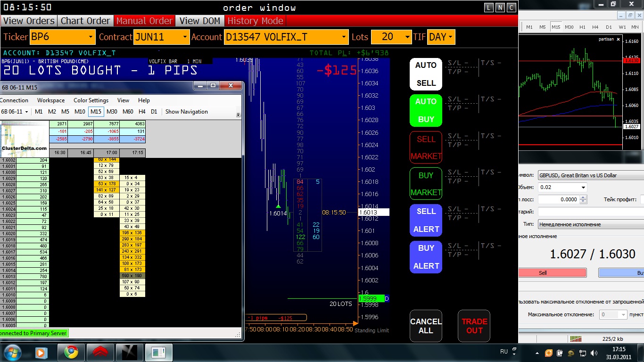Select W1 timeframe in MetaTrader toolbar
This screenshot has width=644, height=362.
click(x=622, y=27)
